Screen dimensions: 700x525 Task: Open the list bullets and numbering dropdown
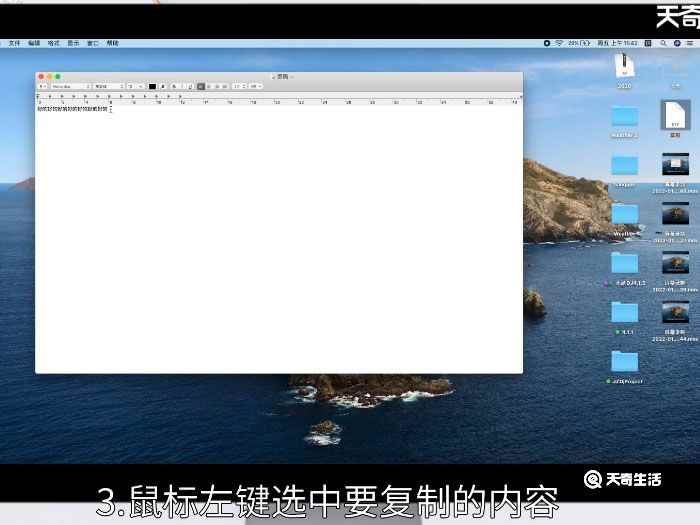point(256,86)
